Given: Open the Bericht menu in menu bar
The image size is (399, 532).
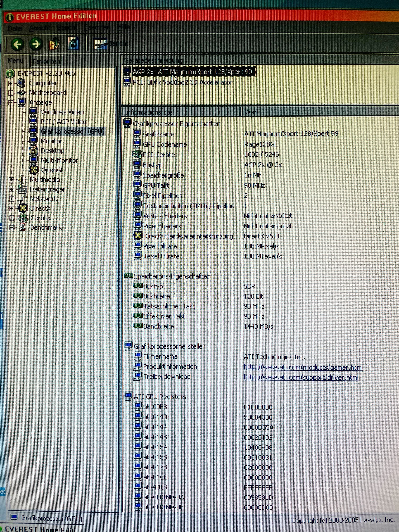Looking at the screenshot, I should 67,27.
